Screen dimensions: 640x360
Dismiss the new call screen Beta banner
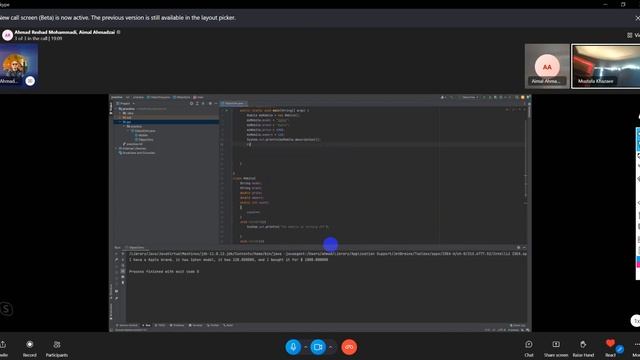tap(637, 18)
